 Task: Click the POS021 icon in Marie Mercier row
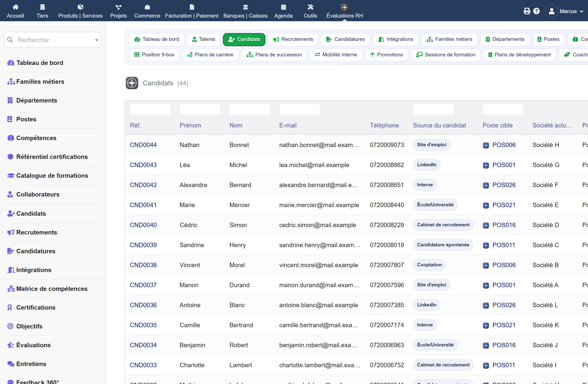pyautogui.click(x=486, y=205)
